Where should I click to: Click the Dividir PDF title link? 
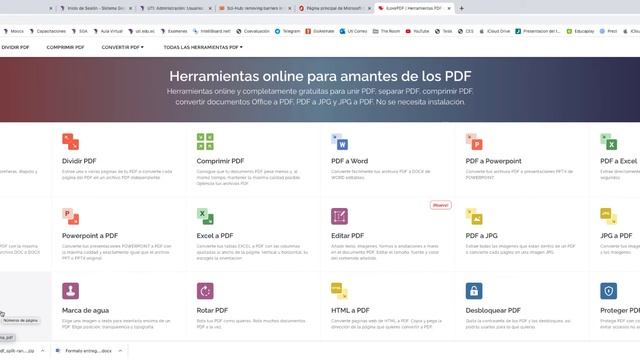click(79, 161)
